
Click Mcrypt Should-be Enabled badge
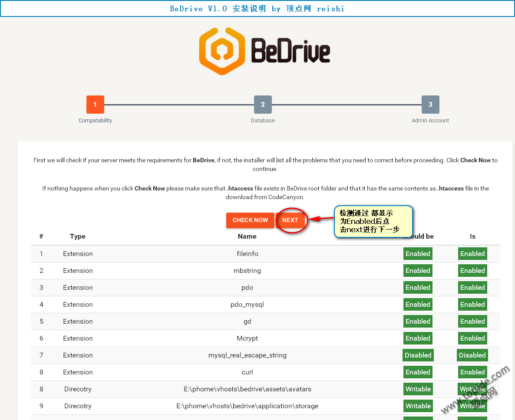(x=418, y=338)
